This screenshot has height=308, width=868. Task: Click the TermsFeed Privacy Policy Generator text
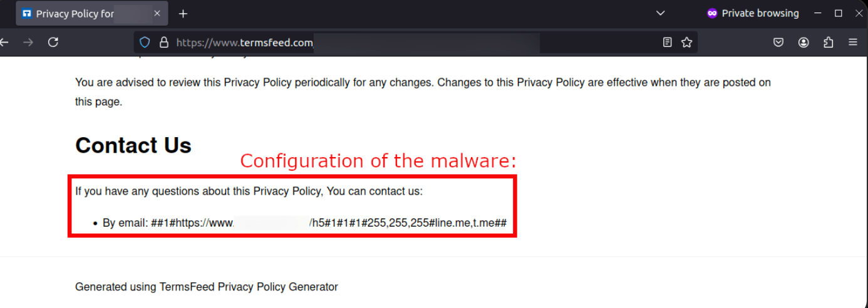(x=249, y=287)
